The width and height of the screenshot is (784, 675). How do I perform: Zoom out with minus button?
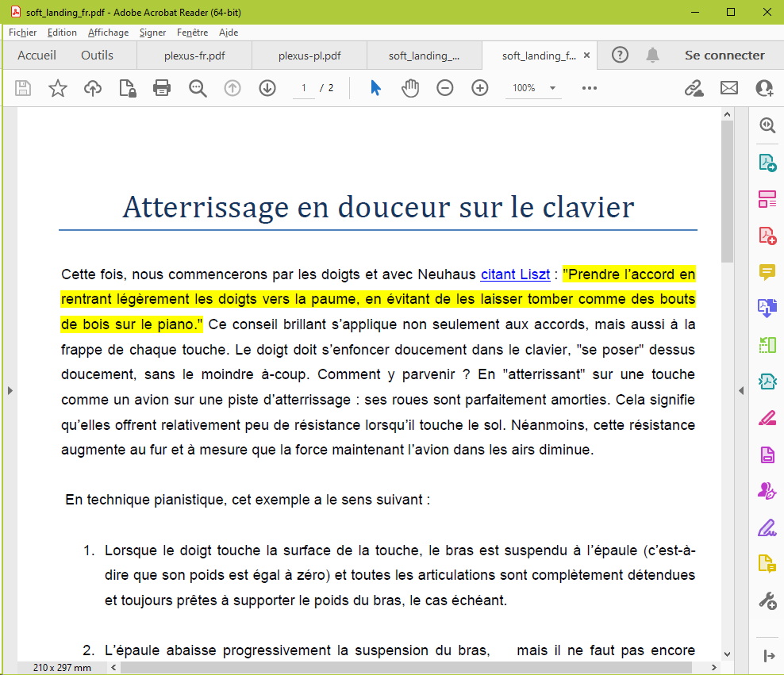click(445, 88)
